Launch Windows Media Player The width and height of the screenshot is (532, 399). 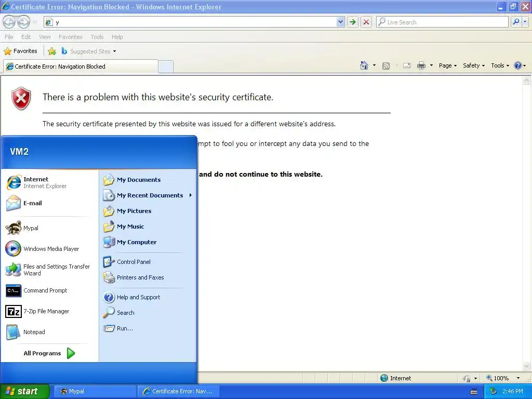pos(49,249)
